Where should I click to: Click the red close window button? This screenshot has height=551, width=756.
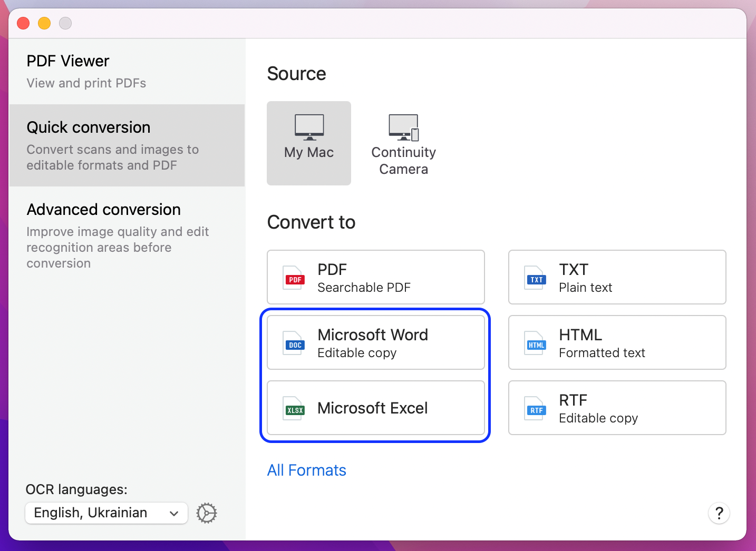23,23
